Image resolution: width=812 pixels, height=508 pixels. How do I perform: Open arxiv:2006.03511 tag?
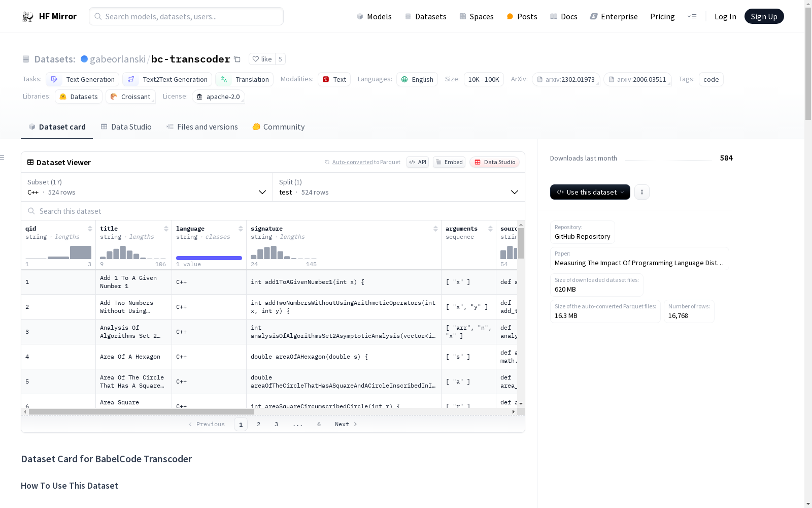point(637,79)
